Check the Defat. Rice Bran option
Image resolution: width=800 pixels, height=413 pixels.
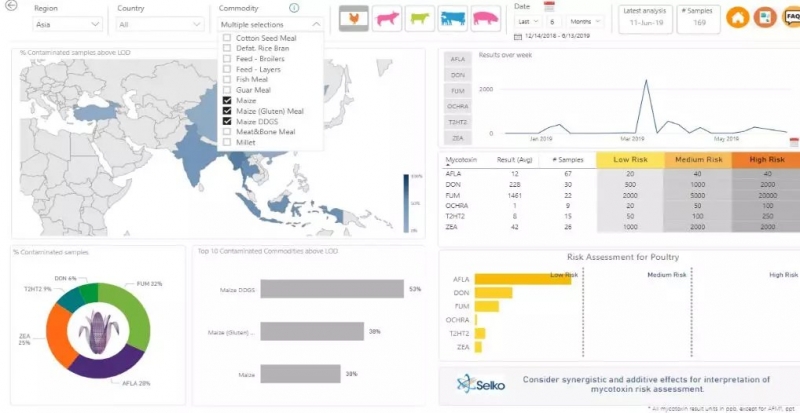point(227,48)
